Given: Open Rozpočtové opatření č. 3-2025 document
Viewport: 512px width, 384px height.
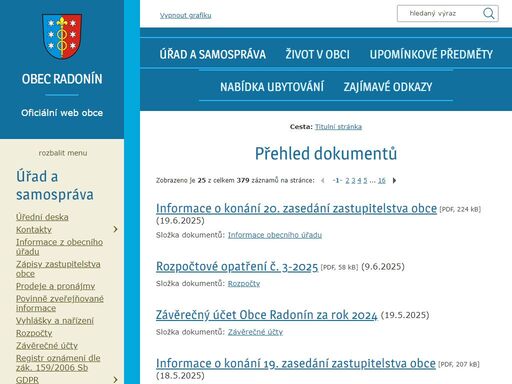Looking at the screenshot, I should 237,267.
